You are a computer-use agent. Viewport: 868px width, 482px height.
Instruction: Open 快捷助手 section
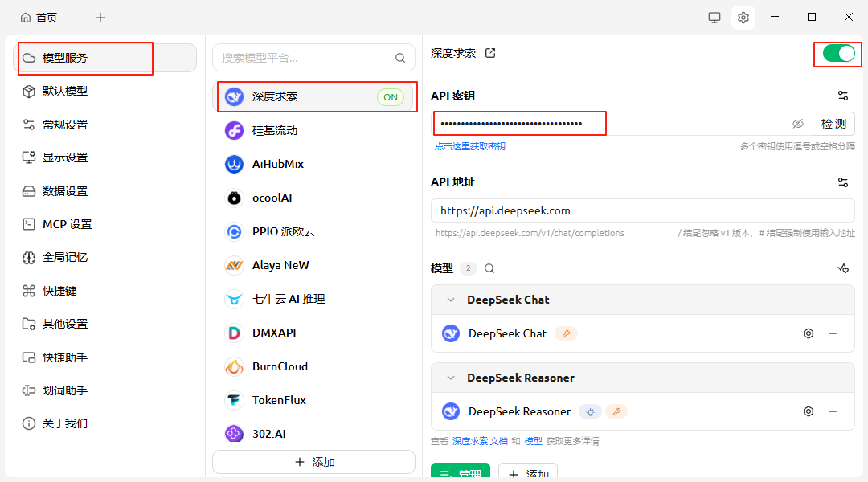pos(104,358)
